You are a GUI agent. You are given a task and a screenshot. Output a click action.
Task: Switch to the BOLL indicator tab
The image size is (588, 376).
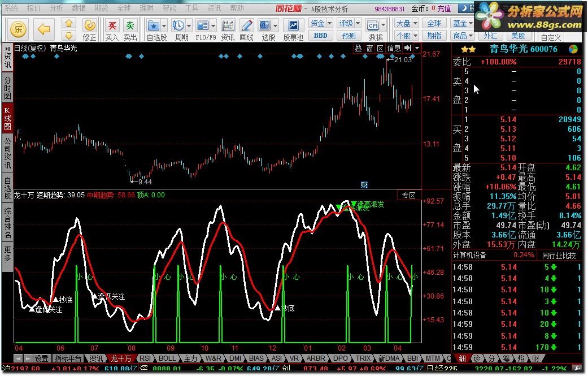[x=167, y=358]
